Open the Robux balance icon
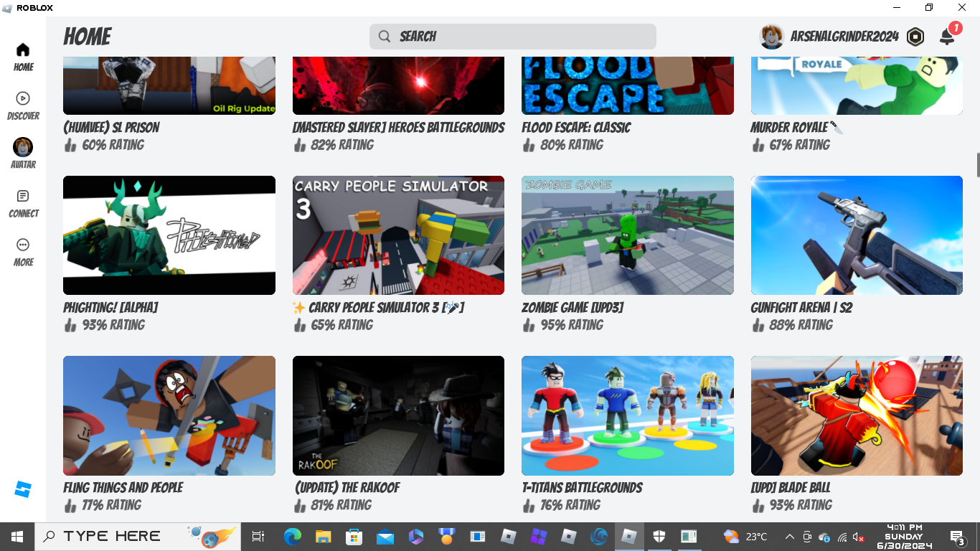 915,37
